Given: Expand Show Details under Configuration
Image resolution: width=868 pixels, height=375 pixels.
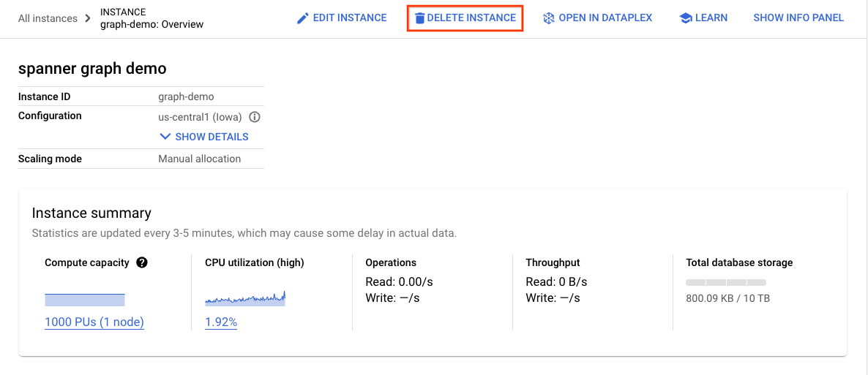Looking at the screenshot, I should point(204,137).
